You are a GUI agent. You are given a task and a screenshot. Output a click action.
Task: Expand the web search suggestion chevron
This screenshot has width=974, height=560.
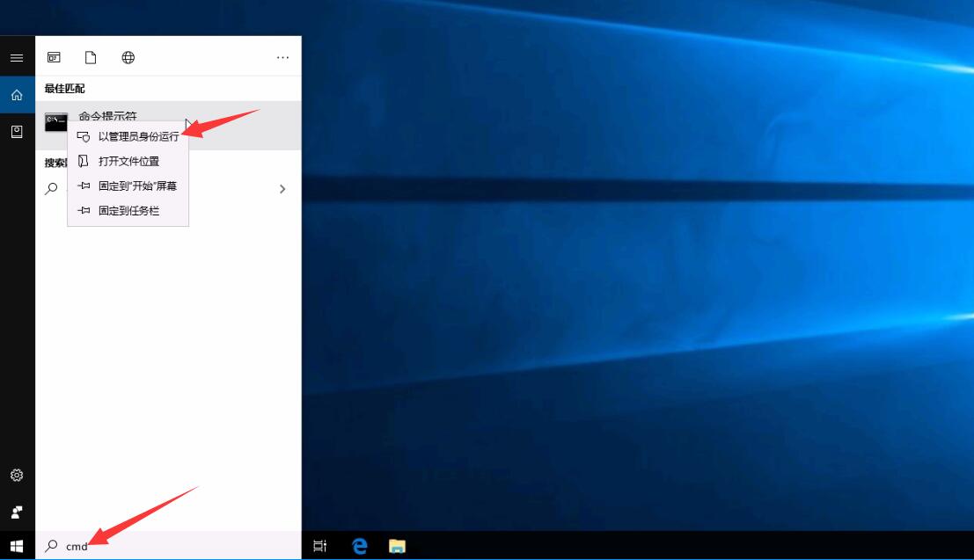tap(282, 189)
